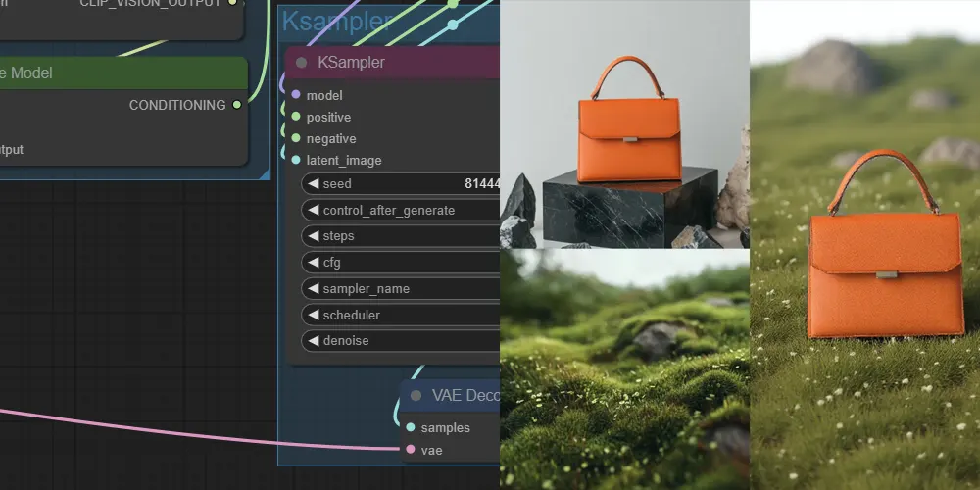Click the orange bag on marble image
980x490 pixels.
(624, 123)
